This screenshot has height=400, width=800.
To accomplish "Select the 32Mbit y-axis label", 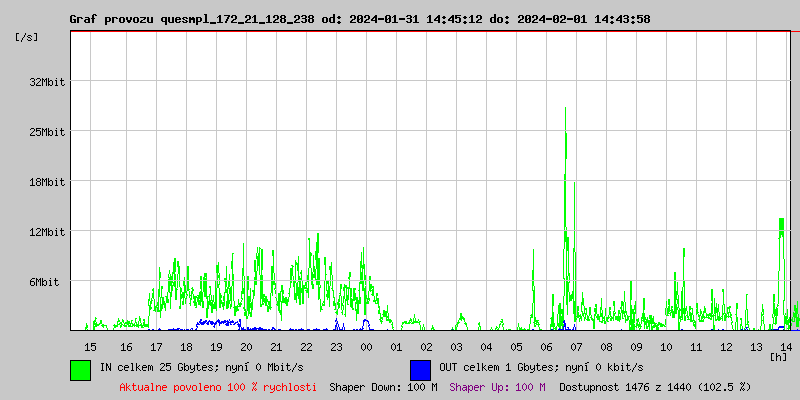I will [47, 82].
